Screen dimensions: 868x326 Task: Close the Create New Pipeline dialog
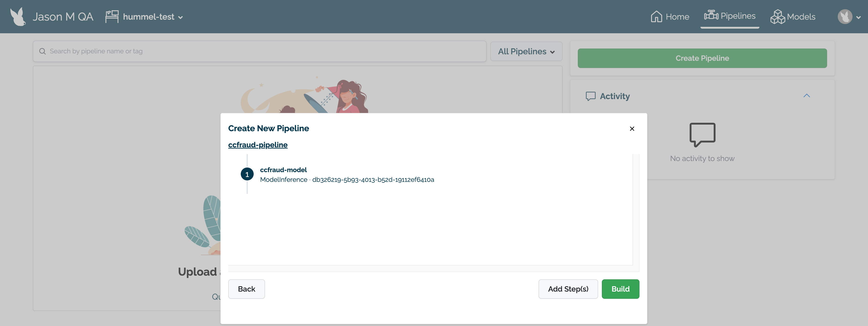pyautogui.click(x=632, y=128)
